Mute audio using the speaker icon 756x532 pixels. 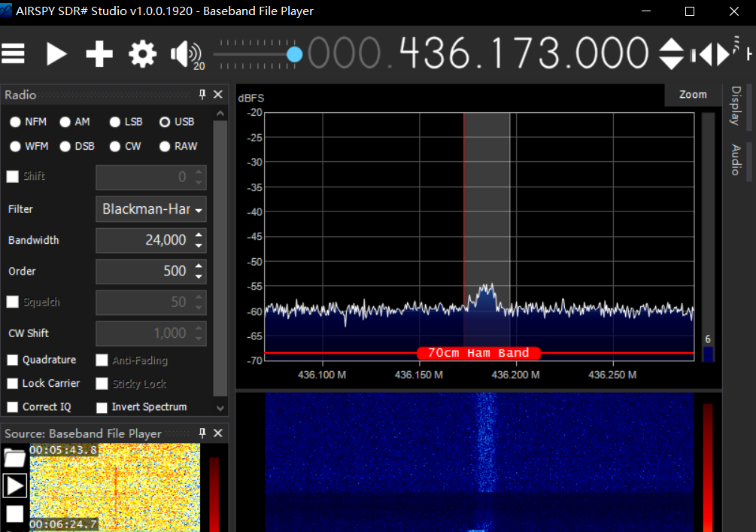pyautogui.click(x=184, y=53)
